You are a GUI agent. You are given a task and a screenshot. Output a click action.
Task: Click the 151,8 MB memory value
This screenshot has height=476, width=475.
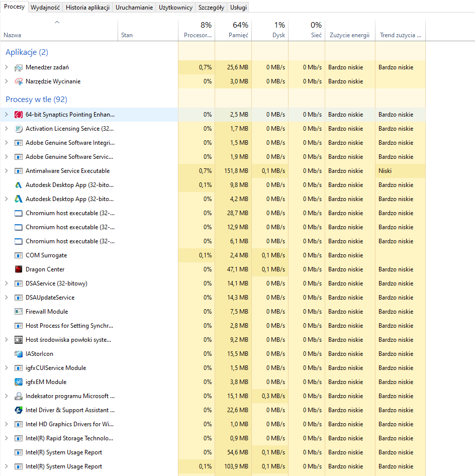pyautogui.click(x=236, y=171)
